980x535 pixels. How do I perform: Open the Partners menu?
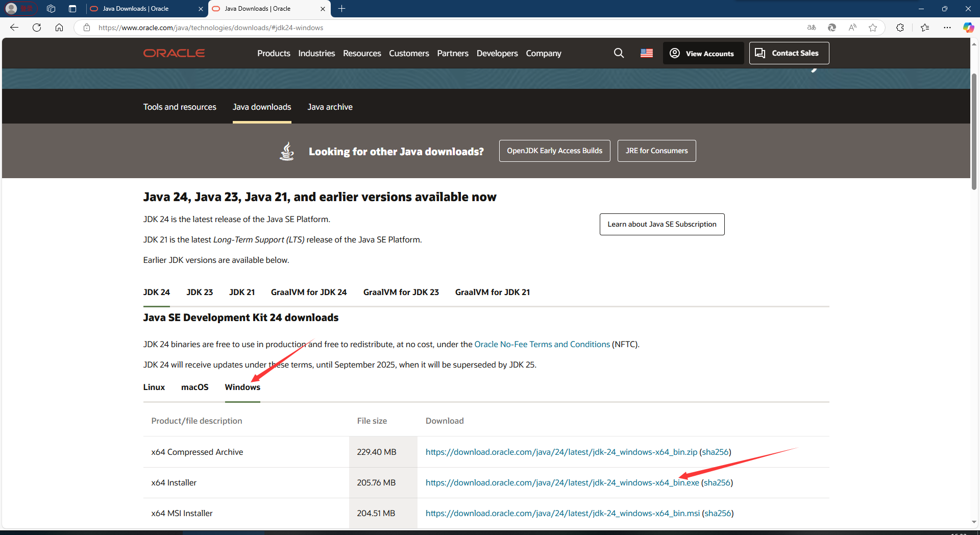click(453, 53)
